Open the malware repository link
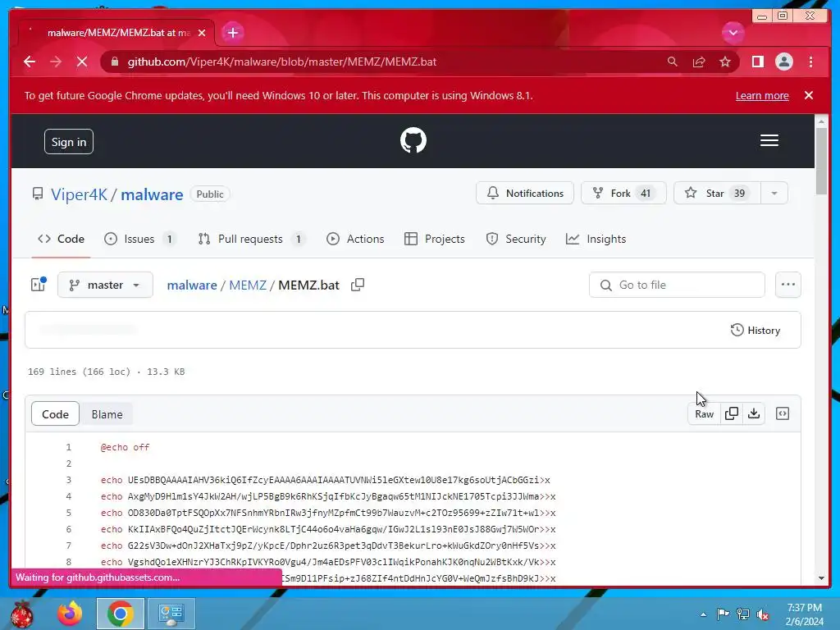The height and width of the screenshot is (630, 840). point(152,194)
